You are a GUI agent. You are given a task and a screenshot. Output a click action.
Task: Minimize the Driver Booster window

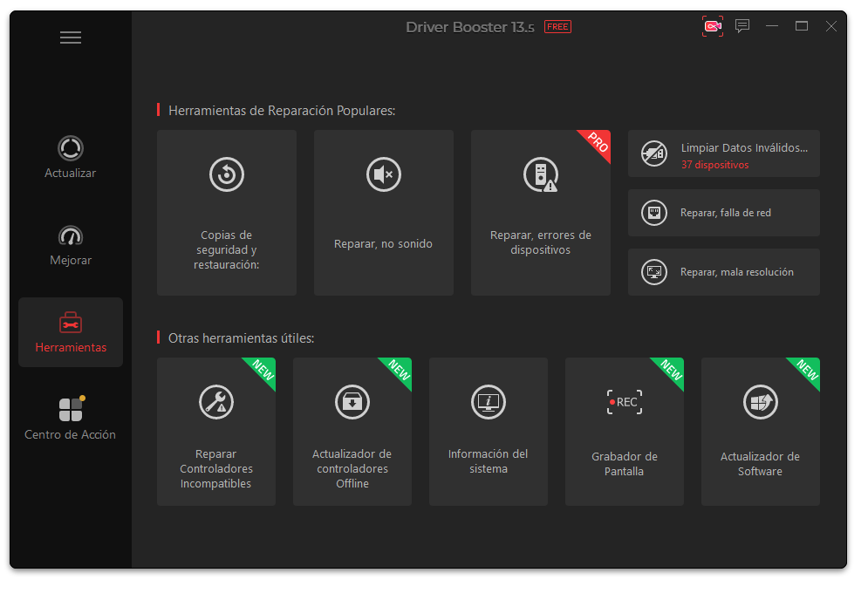pos(772,26)
